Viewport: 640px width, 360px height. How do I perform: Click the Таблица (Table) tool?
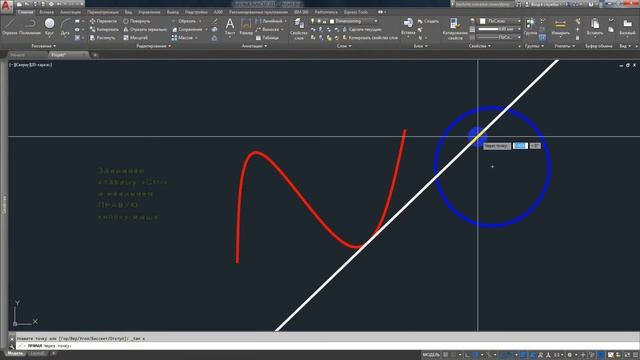pyautogui.click(x=267, y=38)
